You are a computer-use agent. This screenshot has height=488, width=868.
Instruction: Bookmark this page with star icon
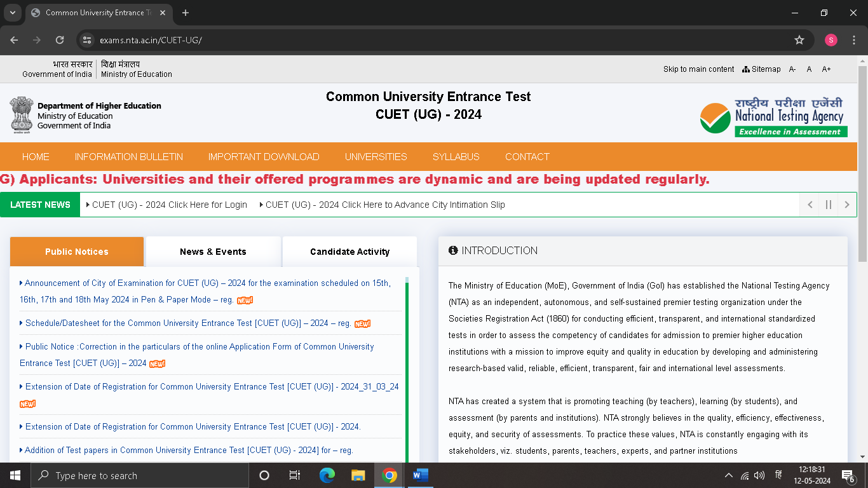(799, 40)
